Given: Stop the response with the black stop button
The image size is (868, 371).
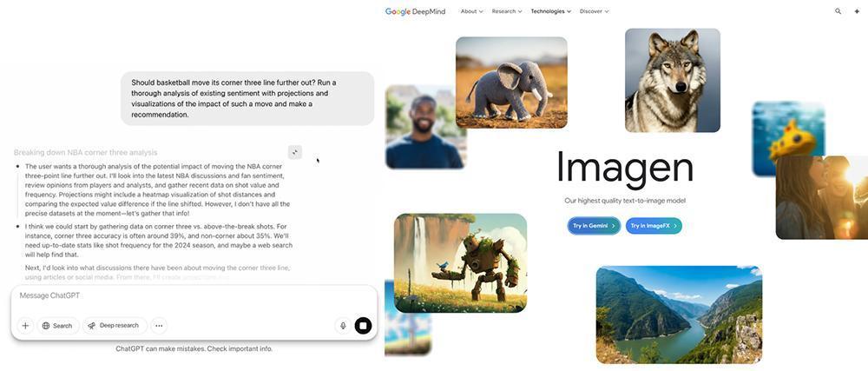Looking at the screenshot, I should click(x=363, y=326).
